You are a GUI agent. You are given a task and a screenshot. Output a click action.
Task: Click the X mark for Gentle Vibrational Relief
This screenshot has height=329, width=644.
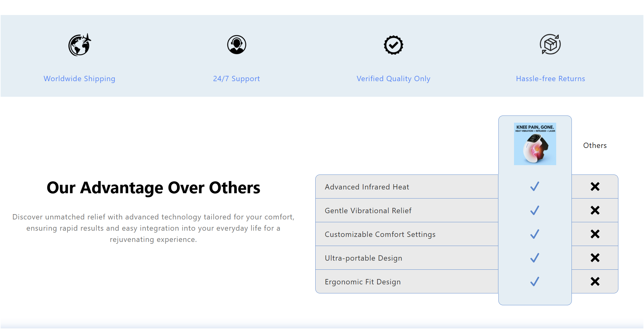595,210
